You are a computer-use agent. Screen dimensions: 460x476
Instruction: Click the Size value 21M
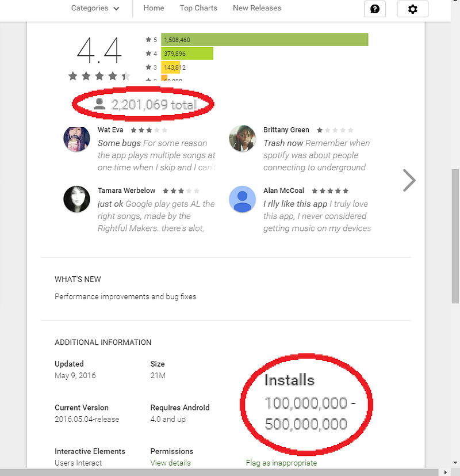click(158, 375)
